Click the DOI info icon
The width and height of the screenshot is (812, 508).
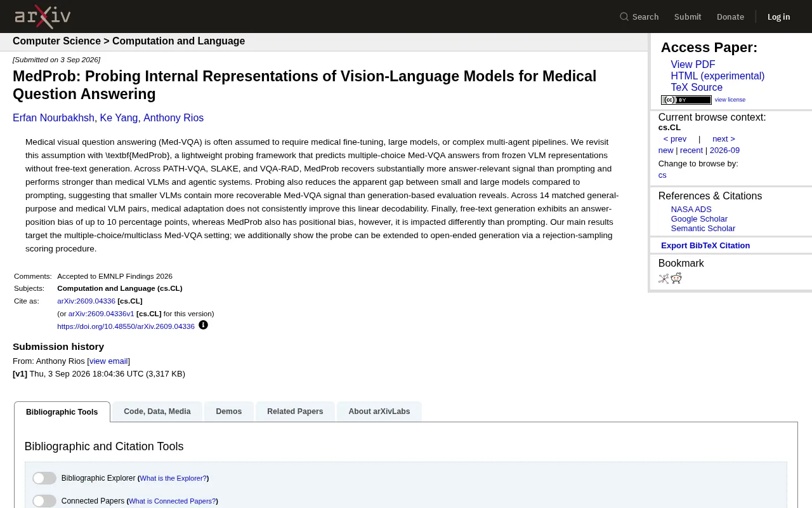(203, 325)
